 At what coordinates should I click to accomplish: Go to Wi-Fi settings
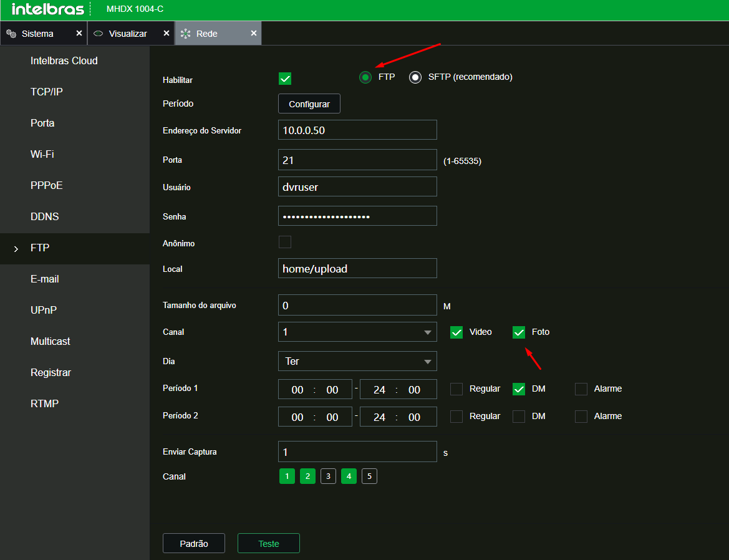42,154
